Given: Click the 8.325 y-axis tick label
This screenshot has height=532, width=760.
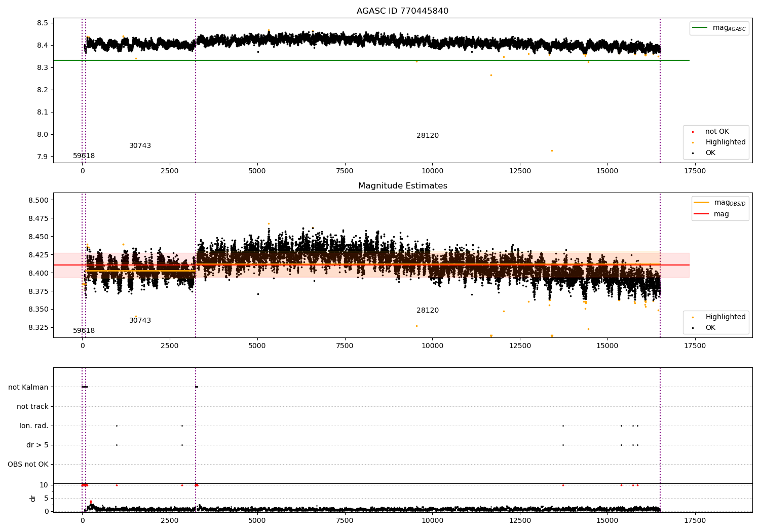Looking at the screenshot, I should (x=39, y=328).
